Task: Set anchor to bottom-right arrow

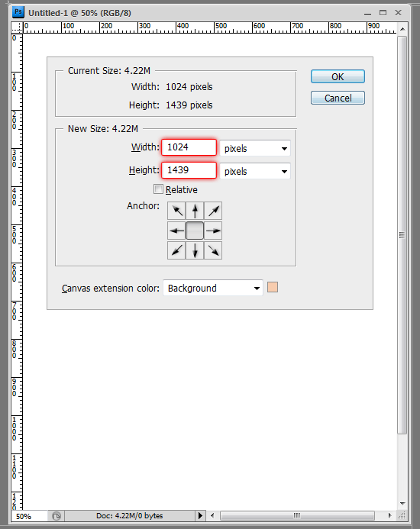Action: 213,250
